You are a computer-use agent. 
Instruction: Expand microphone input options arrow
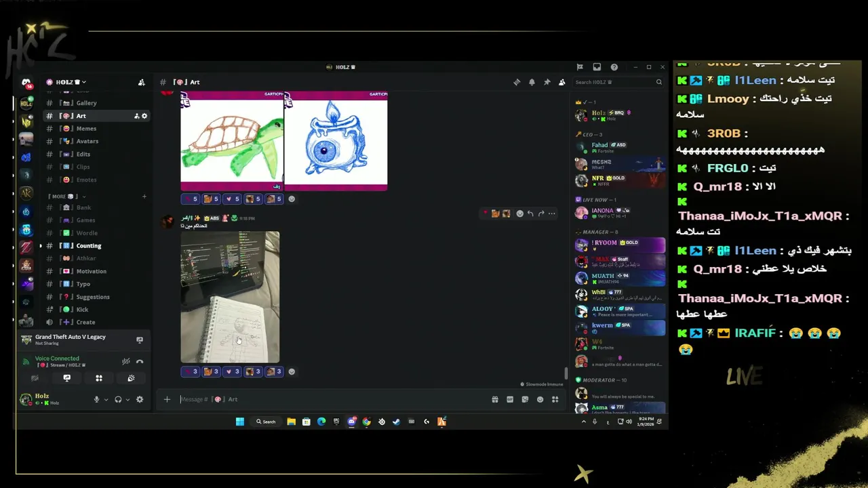106,400
